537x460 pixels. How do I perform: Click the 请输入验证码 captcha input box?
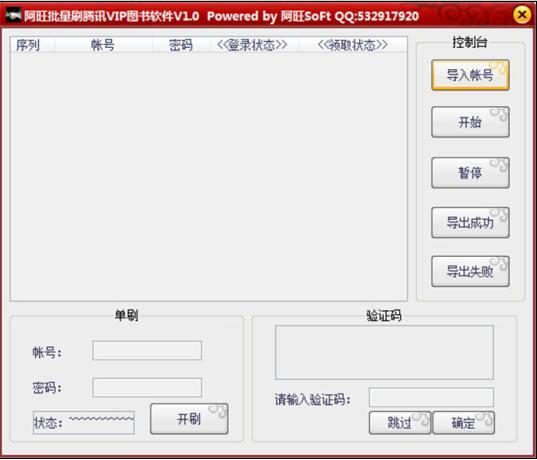pos(431,398)
